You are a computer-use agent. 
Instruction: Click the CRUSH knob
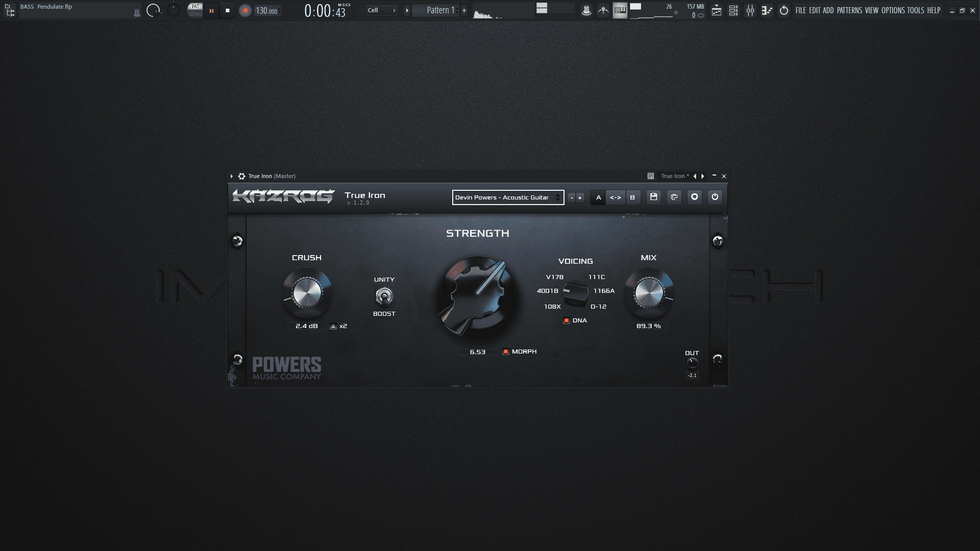click(307, 293)
